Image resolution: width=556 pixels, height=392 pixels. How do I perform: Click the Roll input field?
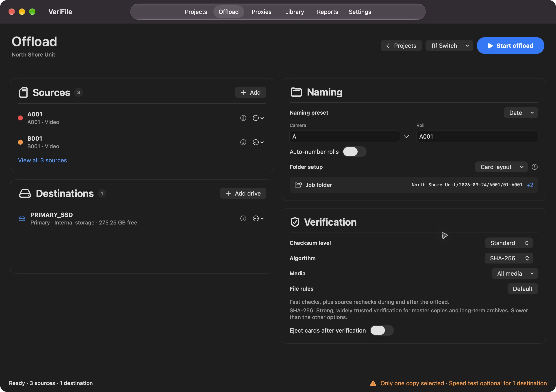pyautogui.click(x=477, y=137)
